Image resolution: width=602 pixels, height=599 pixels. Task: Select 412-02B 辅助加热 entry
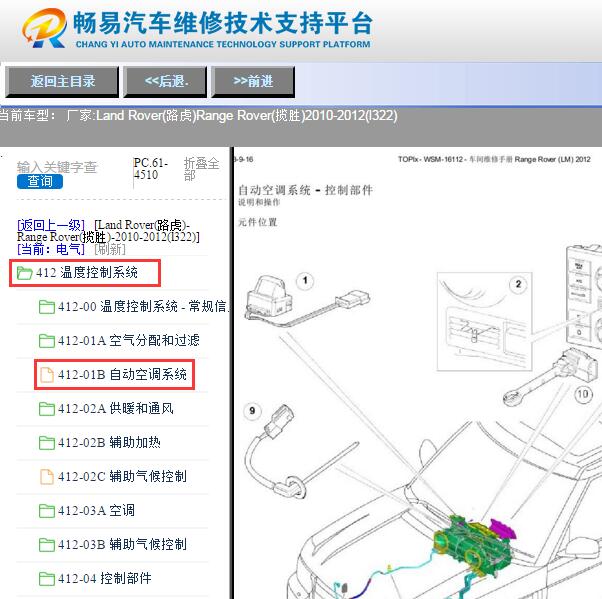pyautogui.click(x=109, y=442)
